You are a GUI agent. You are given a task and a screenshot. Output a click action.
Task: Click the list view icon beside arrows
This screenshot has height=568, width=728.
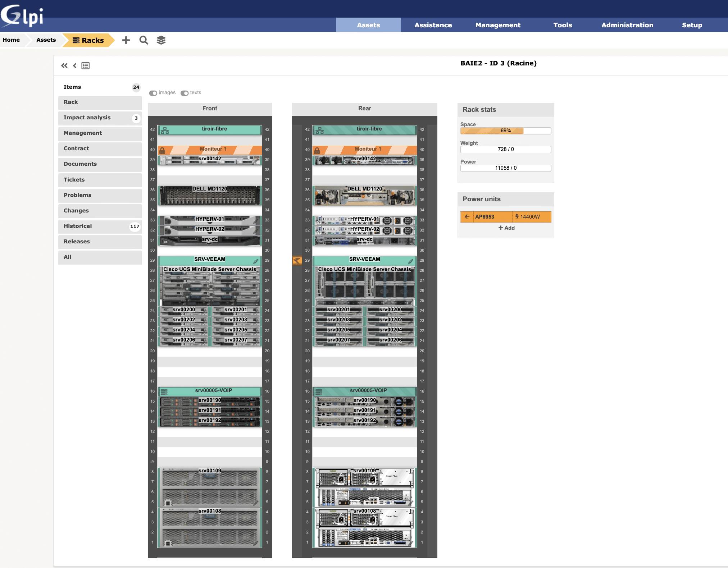pos(86,66)
